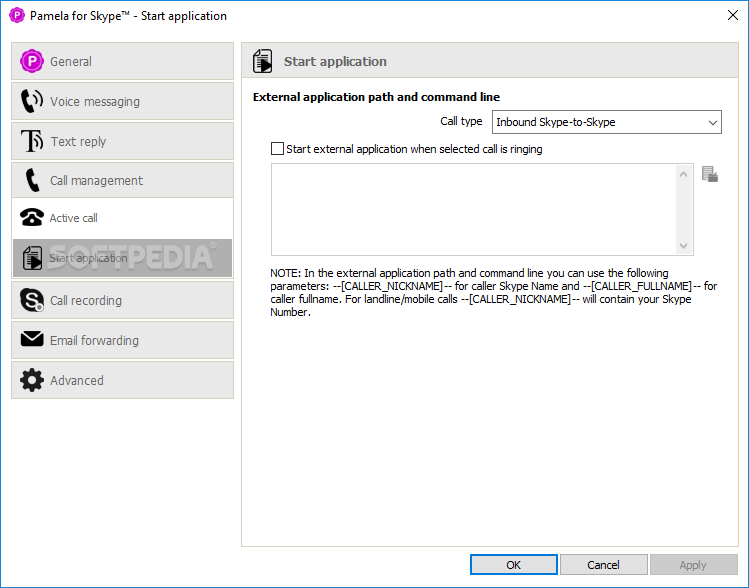Click inside the external application path text box

[473, 209]
